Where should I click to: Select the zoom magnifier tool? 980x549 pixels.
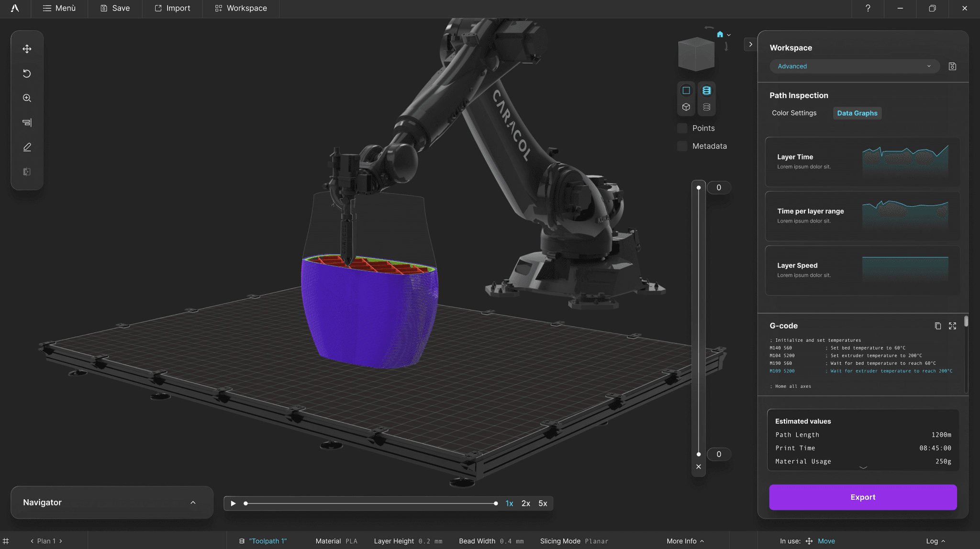(x=27, y=98)
